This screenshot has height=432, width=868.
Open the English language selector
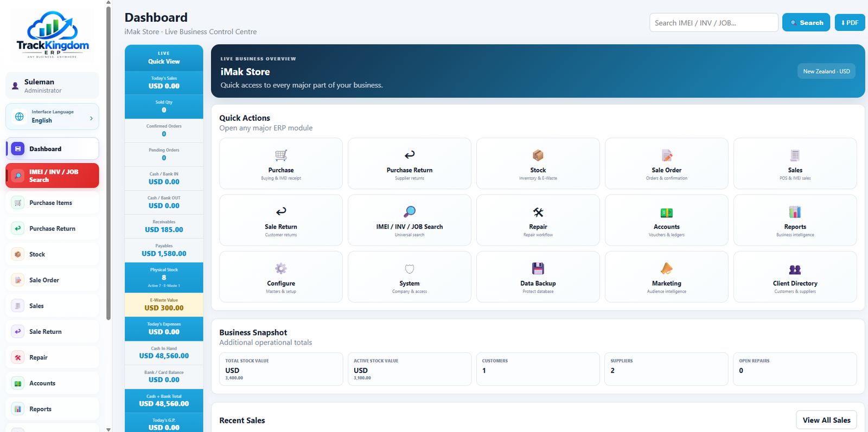tap(52, 117)
